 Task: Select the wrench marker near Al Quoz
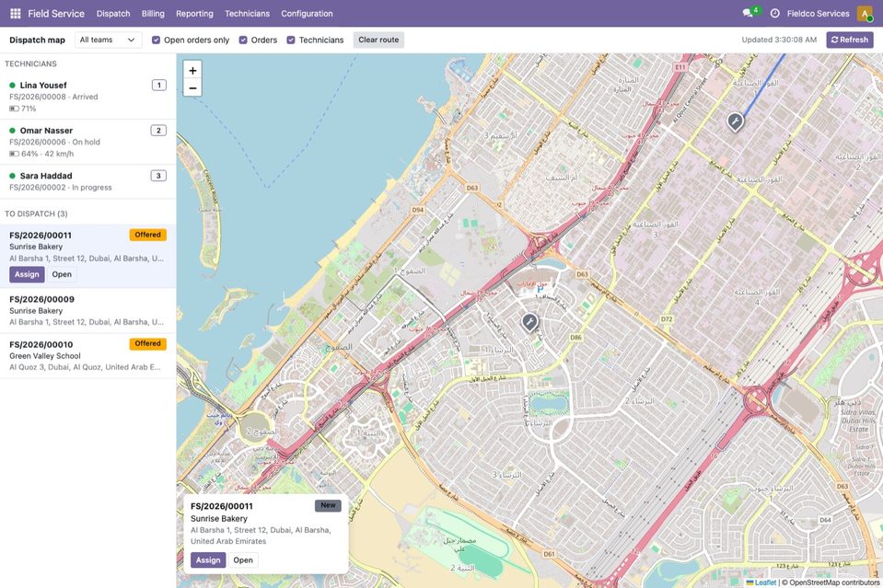735,121
